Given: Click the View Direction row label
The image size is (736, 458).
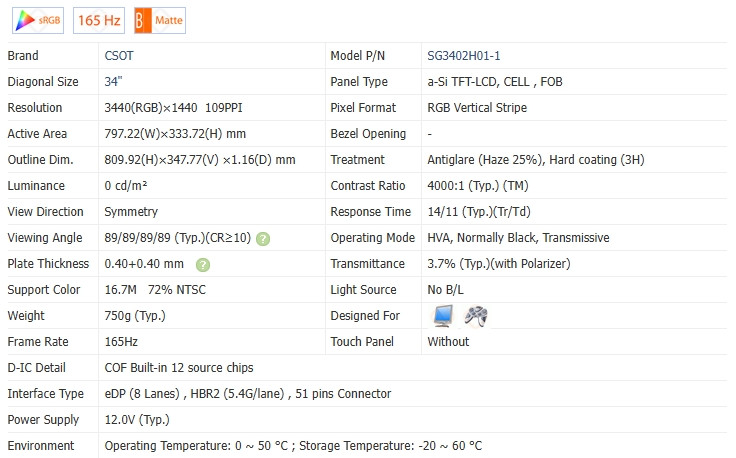Looking at the screenshot, I should coord(46,212).
